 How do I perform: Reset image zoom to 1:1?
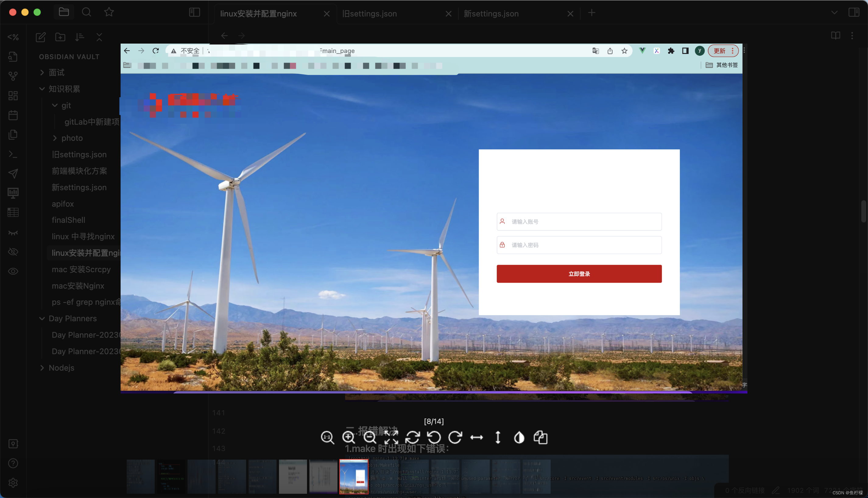coord(327,437)
